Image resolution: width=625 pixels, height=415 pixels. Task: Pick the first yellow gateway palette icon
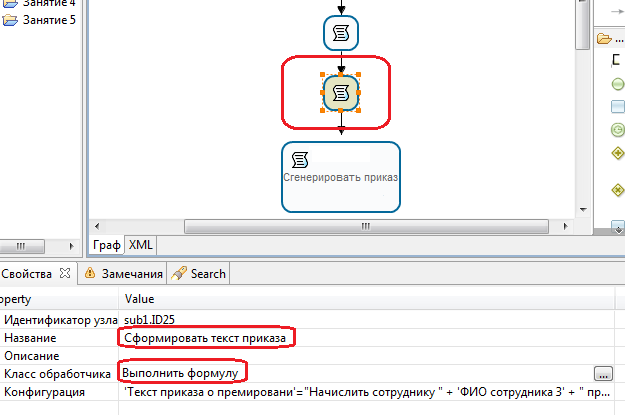(x=617, y=153)
